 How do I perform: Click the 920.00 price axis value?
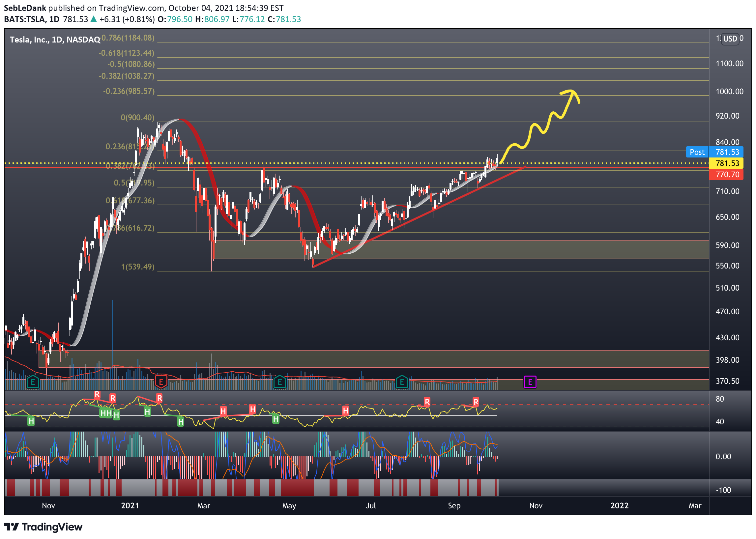coord(727,116)
